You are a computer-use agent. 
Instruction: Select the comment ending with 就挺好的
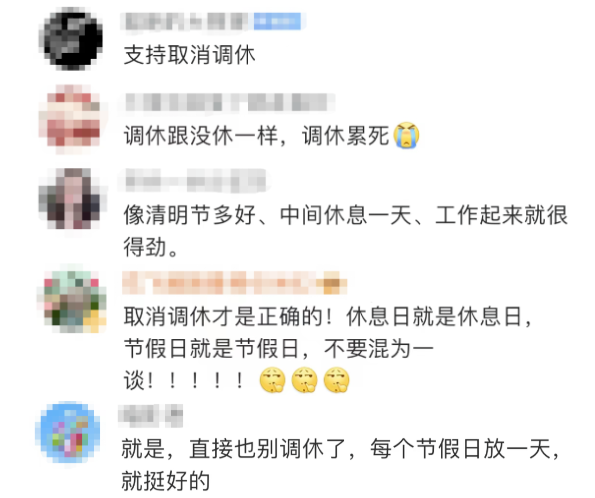[x=340, y=465]
